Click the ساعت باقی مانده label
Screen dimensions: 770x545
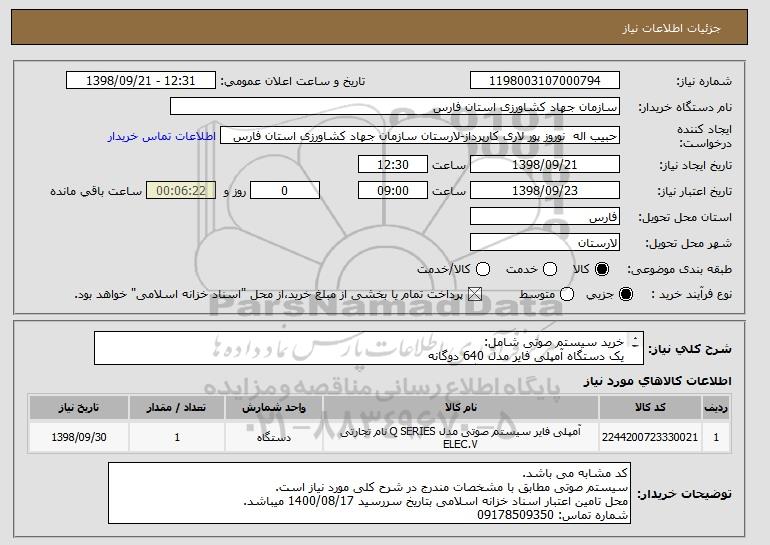tap(96, 191)
